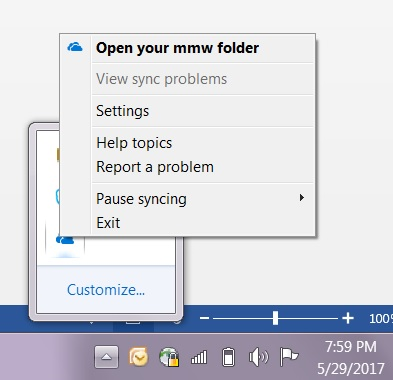Choose Help topics
This screenshot has width=393, height=380.
(203, 143)
